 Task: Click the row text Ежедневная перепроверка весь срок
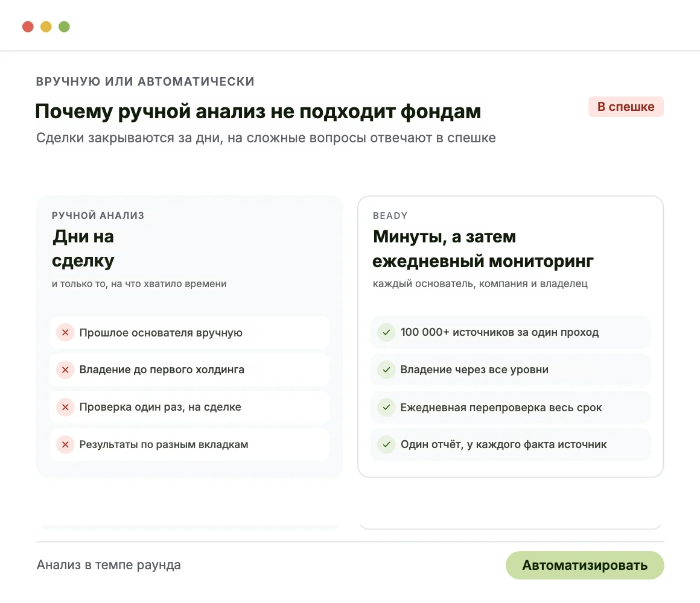501,408
